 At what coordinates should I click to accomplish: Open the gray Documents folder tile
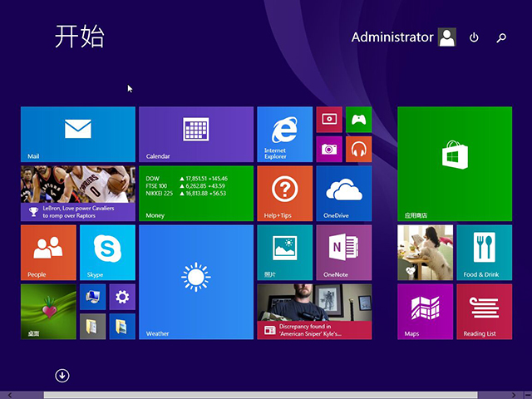pyautogui.click(x=92, y=327)
